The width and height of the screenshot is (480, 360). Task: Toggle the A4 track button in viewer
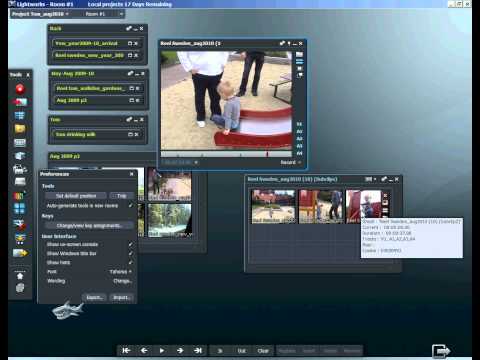[x=299, y=153]
